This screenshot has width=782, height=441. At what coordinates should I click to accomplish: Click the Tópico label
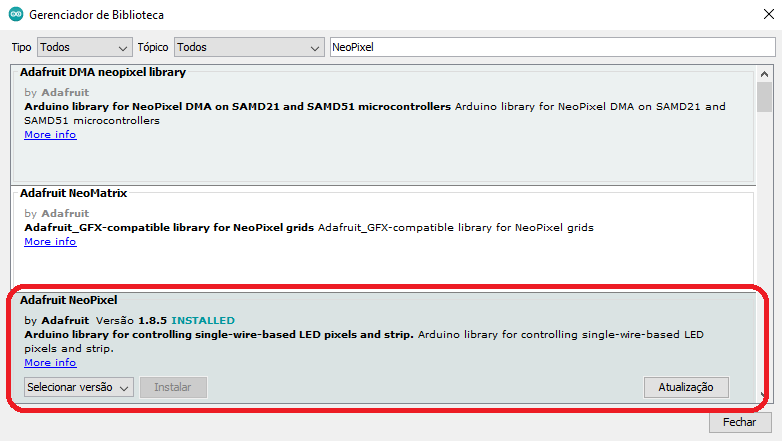click(x=153, y=47)
